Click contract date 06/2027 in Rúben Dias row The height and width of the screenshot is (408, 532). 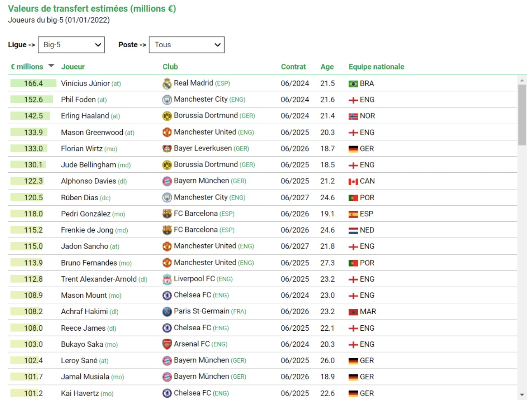[295, 198]
